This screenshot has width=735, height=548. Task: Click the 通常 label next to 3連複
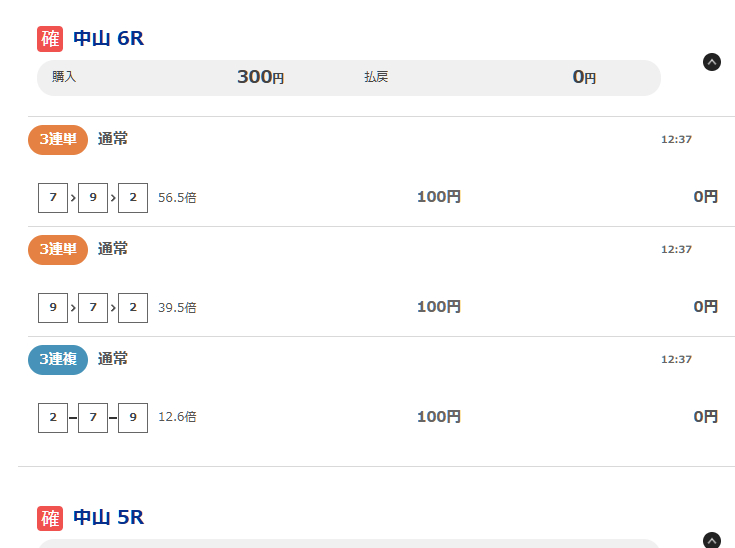coord(113,359)
